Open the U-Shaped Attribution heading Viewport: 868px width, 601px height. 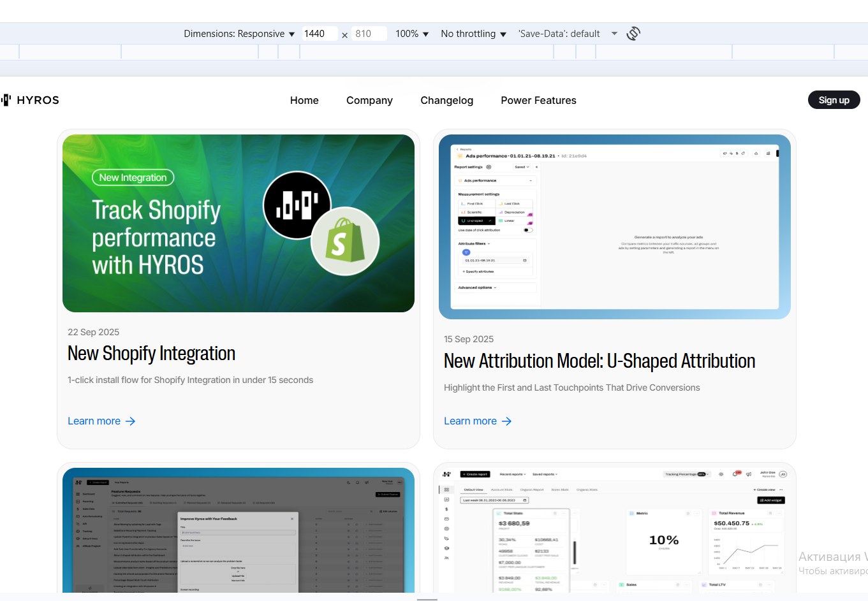(600, 361)
